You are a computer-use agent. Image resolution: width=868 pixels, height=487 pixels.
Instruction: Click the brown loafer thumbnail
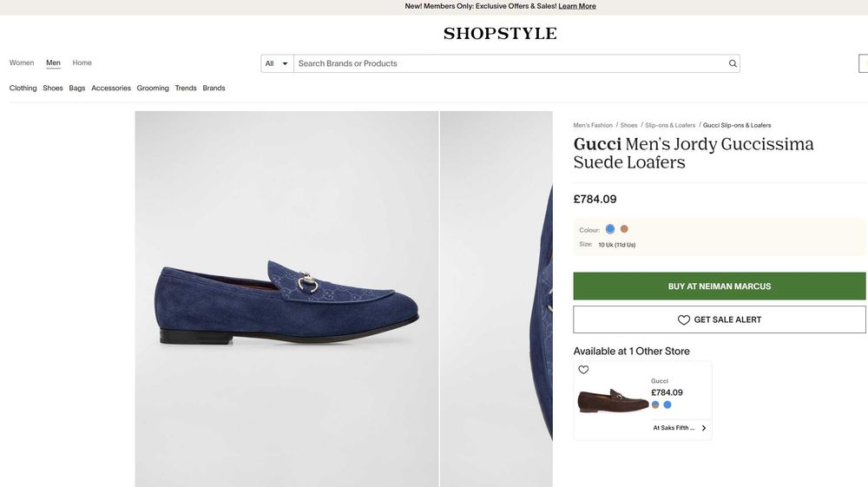click(613, 401)
